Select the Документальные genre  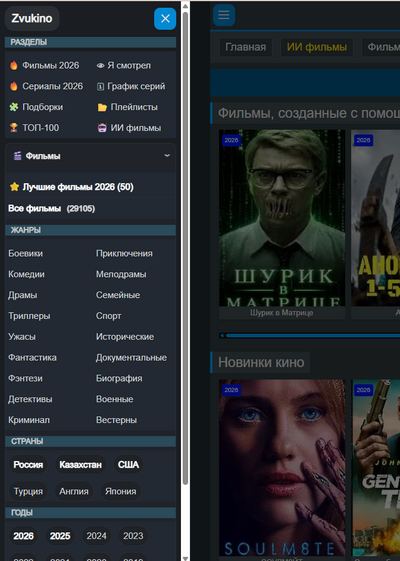pyautogui.click(x=131, y=357)
